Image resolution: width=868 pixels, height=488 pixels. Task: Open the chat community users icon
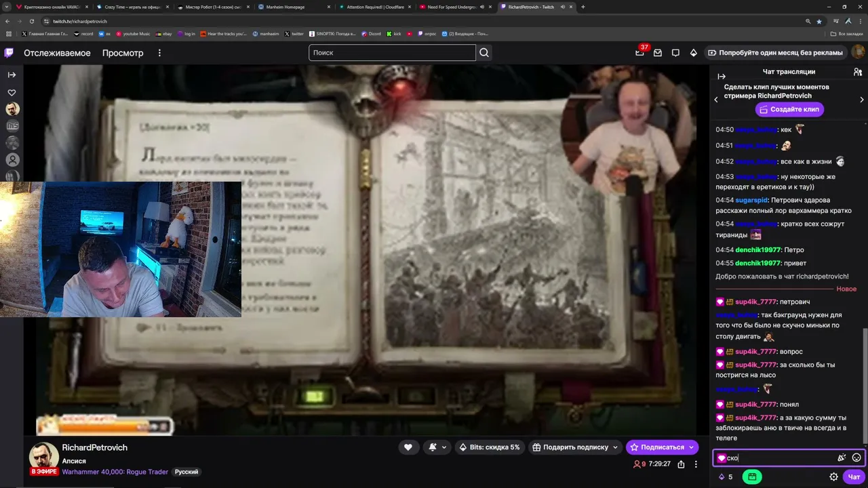tap(858, 72)
